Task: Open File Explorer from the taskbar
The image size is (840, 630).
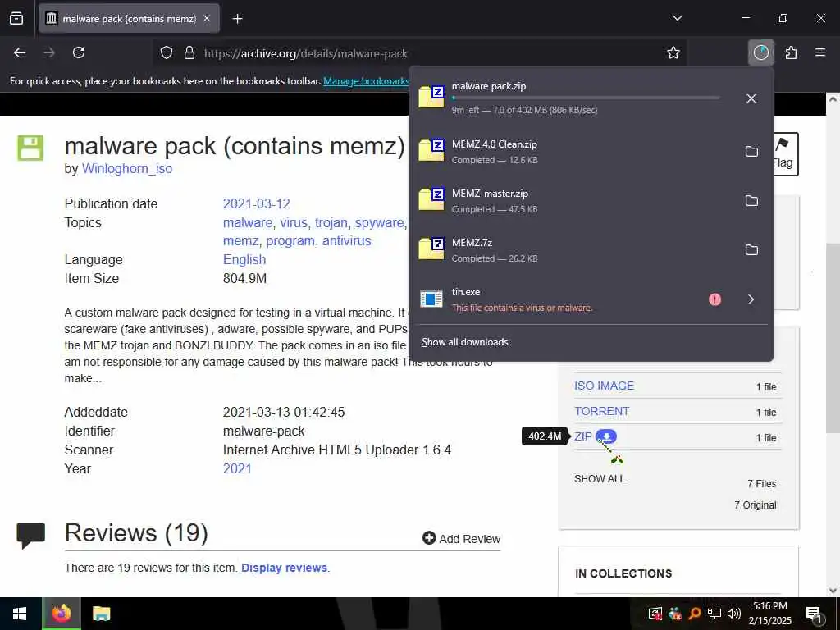Action: click(101, 614)
